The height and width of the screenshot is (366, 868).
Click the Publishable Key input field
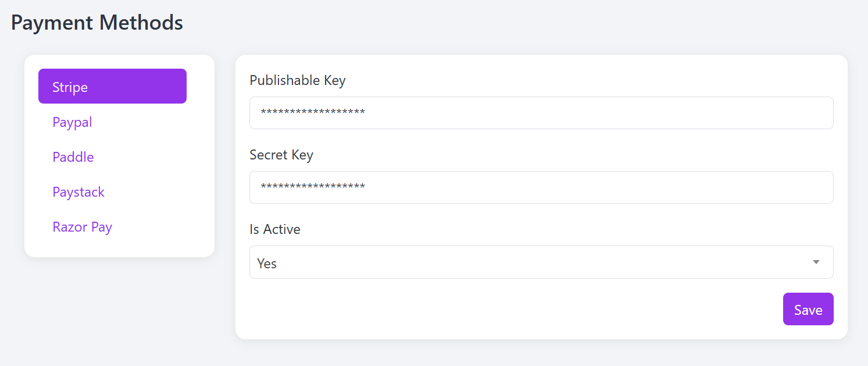point(541,113)
